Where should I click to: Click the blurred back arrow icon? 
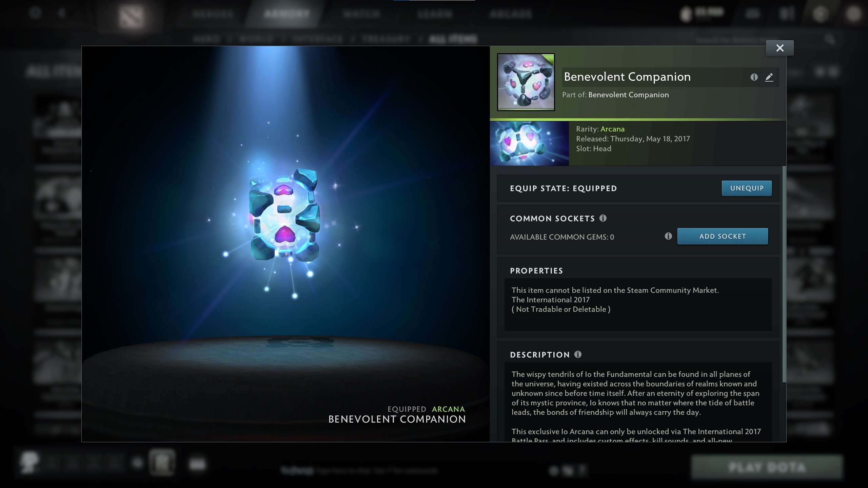(x=62, y=13)
